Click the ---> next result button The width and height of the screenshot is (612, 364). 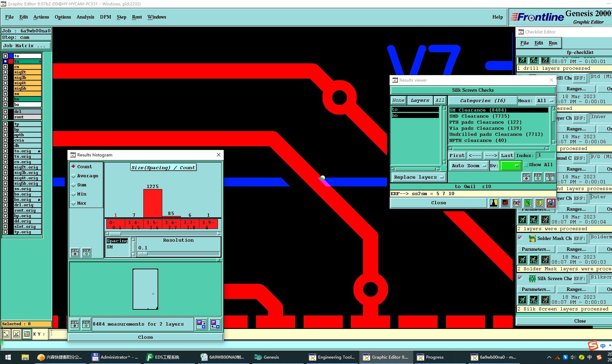coord(491,155)
